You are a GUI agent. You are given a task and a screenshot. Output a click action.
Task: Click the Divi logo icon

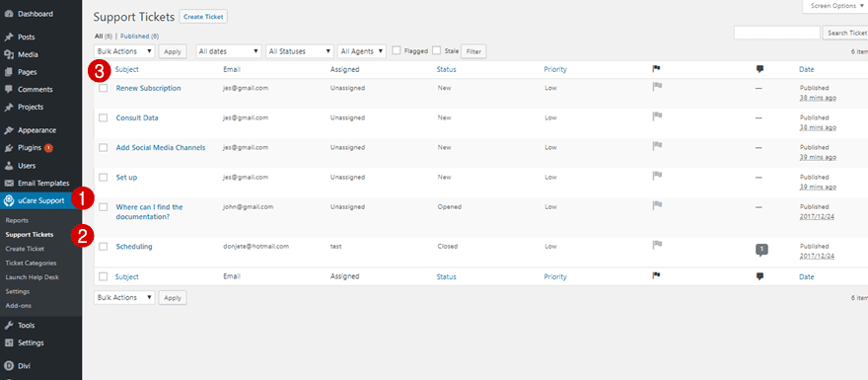click(8, 365)
